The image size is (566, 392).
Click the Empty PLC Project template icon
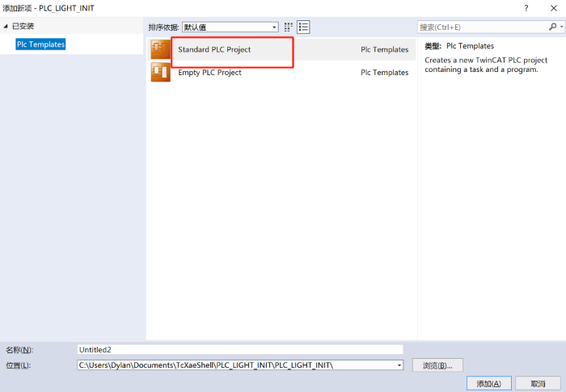pos(160,73)
